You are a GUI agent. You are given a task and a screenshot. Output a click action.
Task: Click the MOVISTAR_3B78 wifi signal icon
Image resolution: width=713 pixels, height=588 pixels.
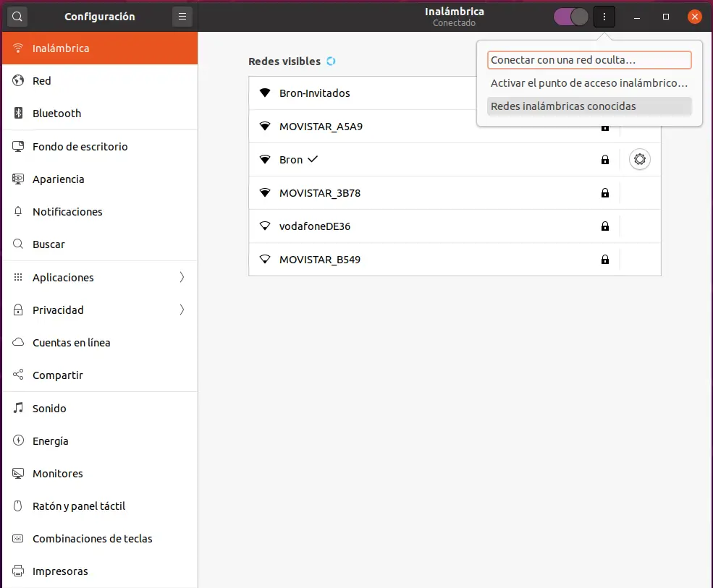(265, 192)
